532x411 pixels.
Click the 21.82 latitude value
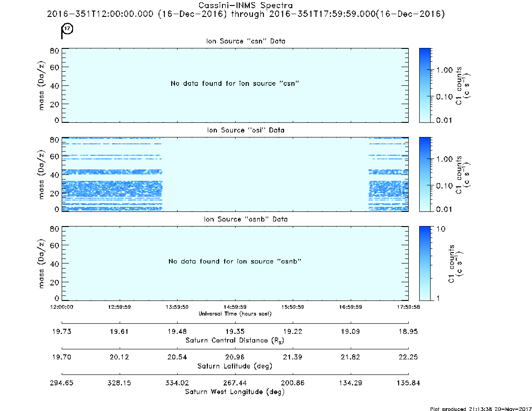(x=351, y=357)
